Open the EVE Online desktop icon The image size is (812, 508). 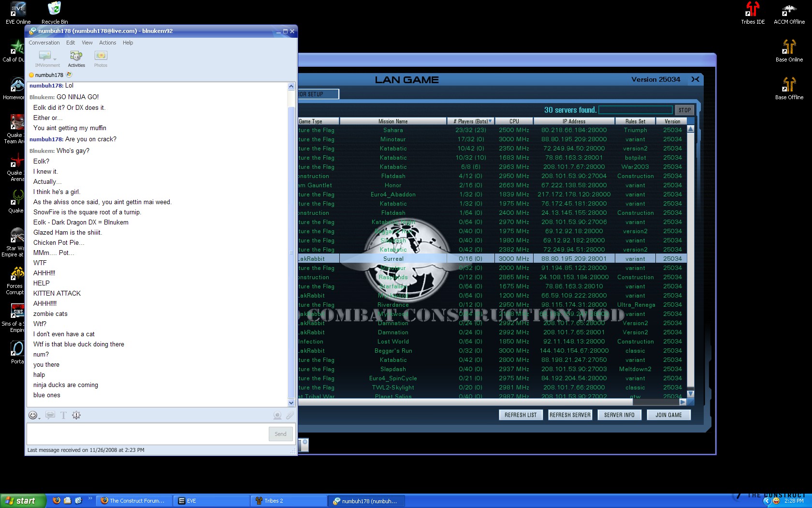18,13
